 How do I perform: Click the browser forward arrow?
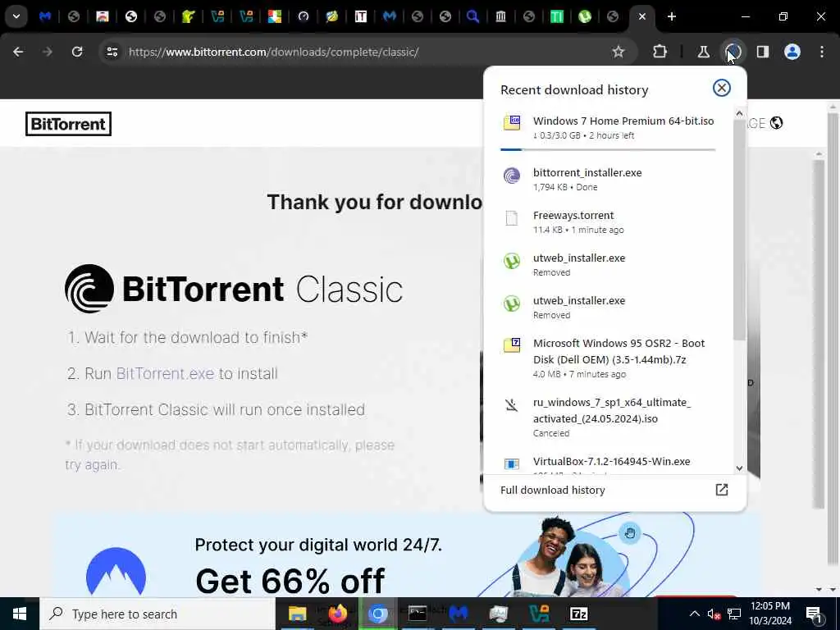pos(48,52)
